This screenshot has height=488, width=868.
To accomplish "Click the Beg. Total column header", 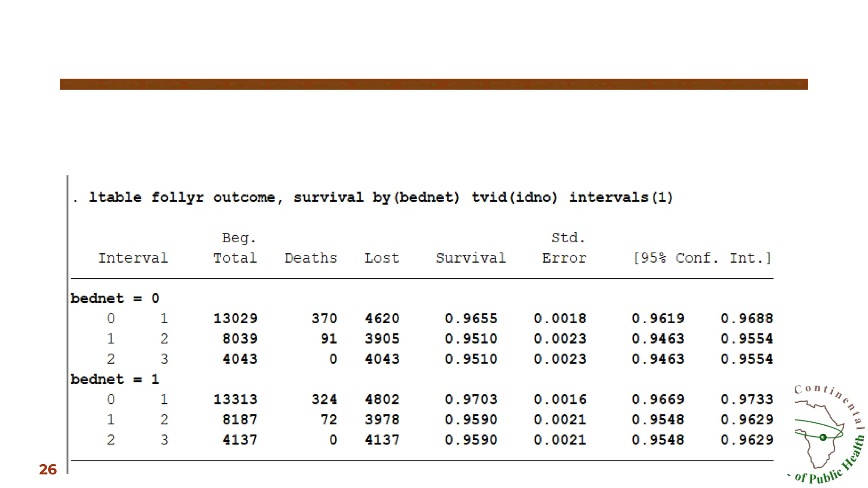I will point(235,248).
